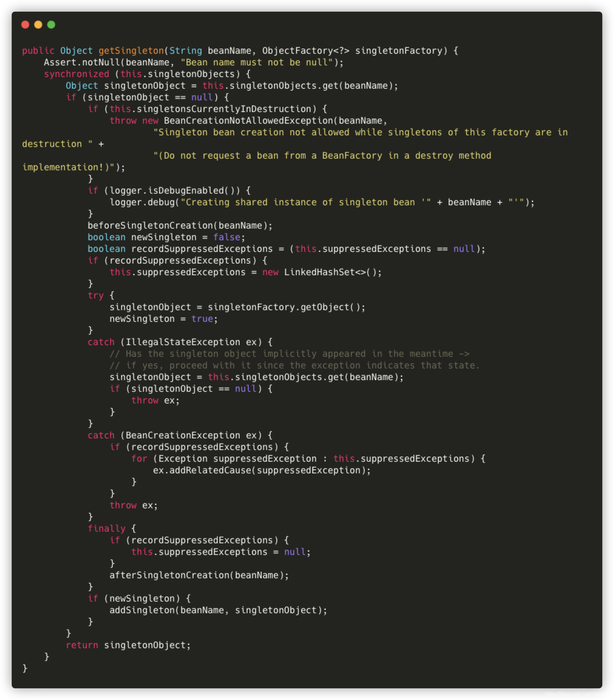Click the 'false' literal in the newSingleton declaration
The width and height of the screenshot is (614, 700).
coord(226,237)
